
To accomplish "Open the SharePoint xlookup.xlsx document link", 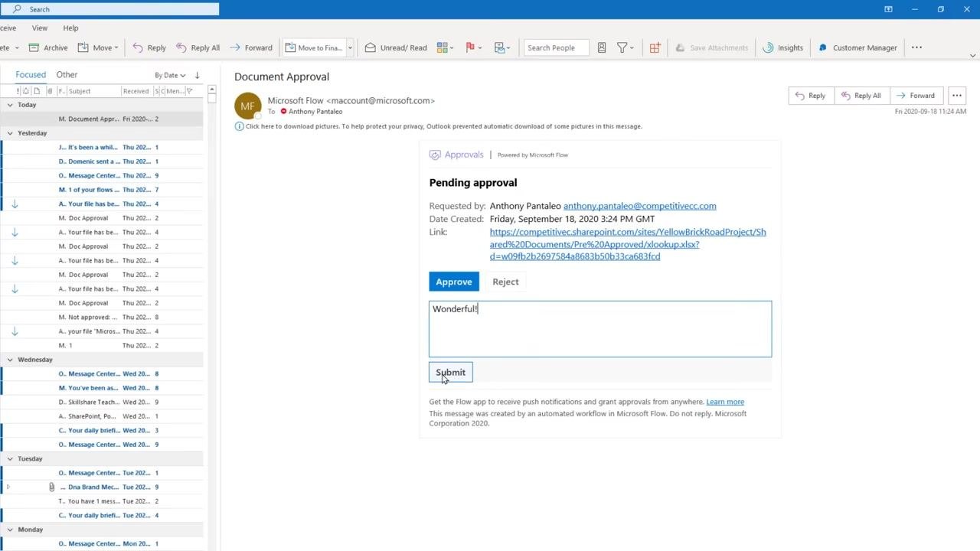I will 628,244.
